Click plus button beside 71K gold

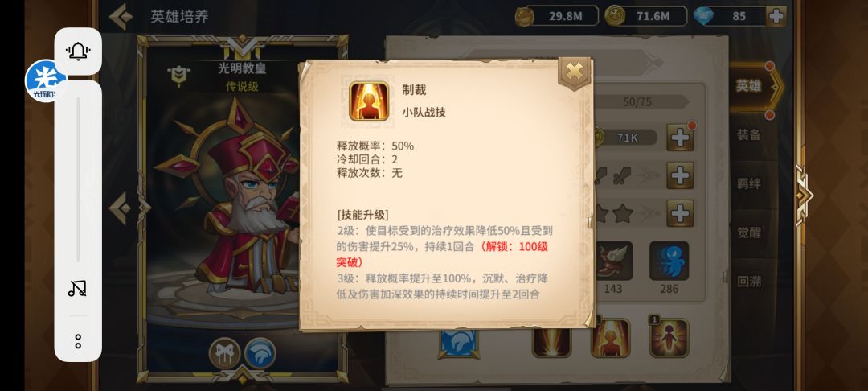click(680, 138)
